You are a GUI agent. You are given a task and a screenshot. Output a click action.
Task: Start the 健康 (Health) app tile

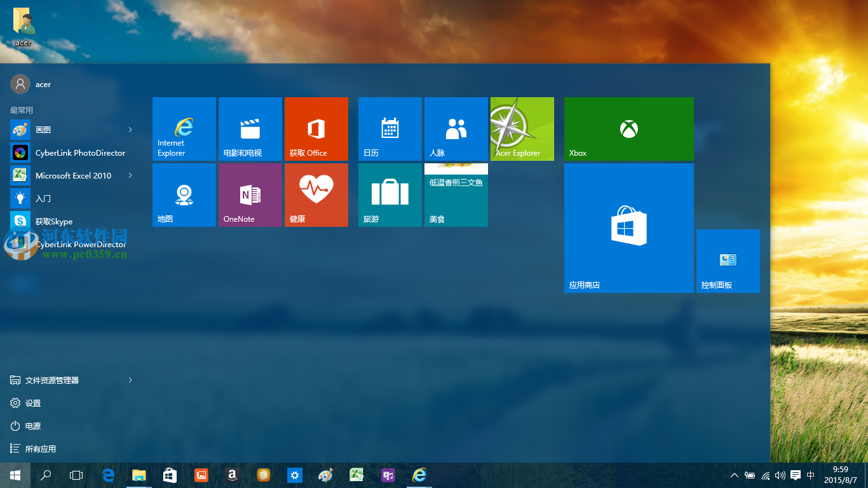(316, 195)
